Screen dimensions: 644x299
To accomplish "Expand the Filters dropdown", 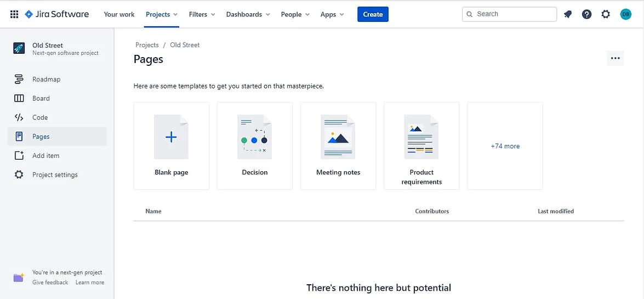I will click(x=202, y=14).
